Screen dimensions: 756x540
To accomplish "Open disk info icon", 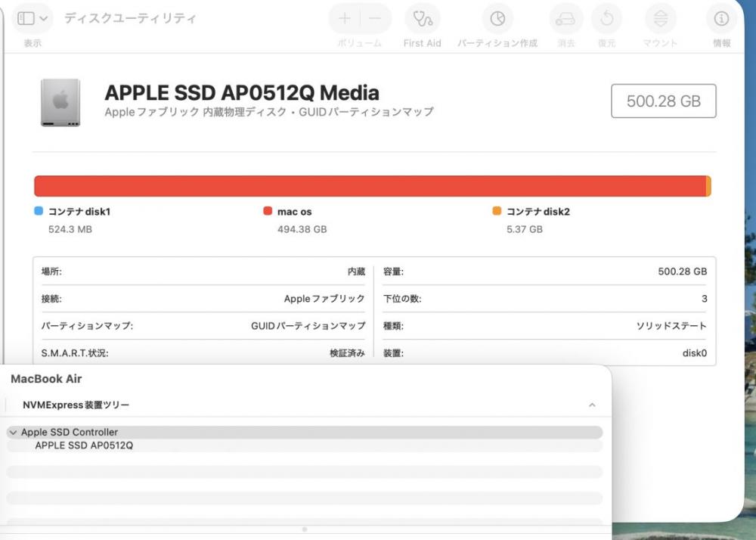I will tap(721, 19).
